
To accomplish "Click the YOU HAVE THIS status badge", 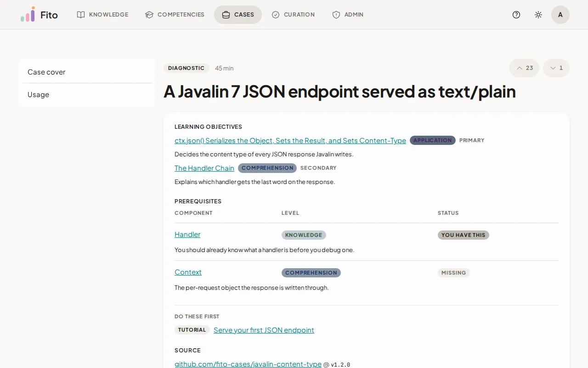I will point(464,235).
